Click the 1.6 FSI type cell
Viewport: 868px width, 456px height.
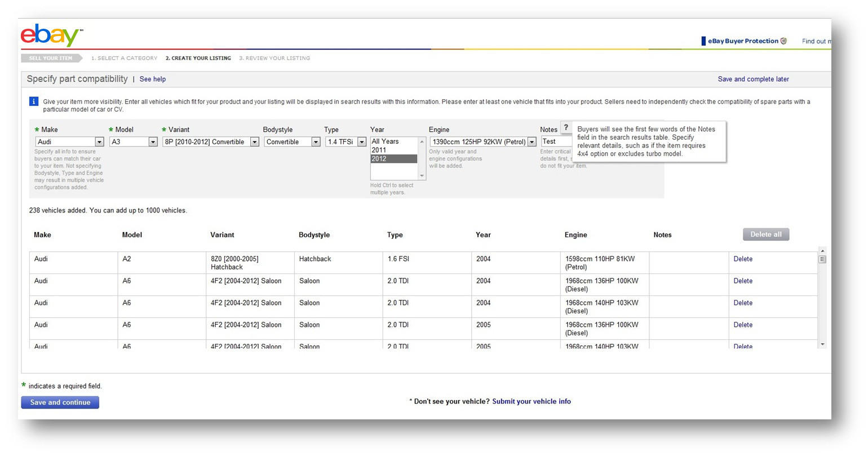tap(427, 263)
